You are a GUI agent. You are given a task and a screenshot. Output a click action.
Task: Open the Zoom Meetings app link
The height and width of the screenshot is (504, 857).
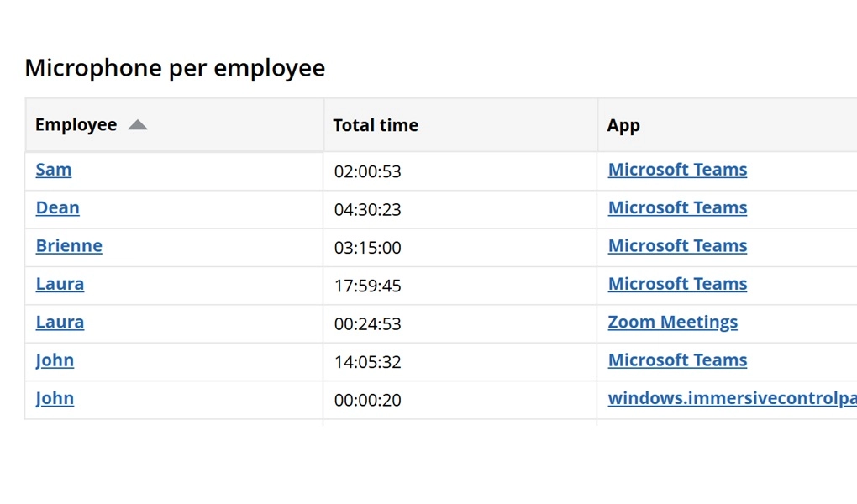tap(672, 322)
